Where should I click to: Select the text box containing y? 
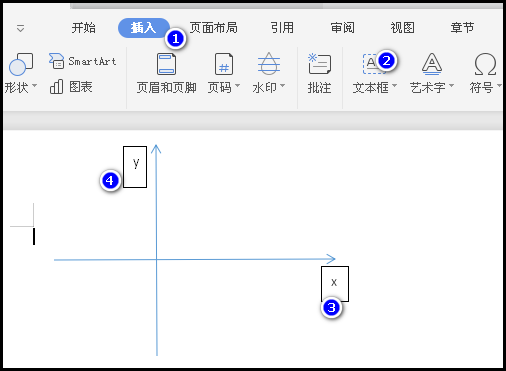tap(135, 167)
